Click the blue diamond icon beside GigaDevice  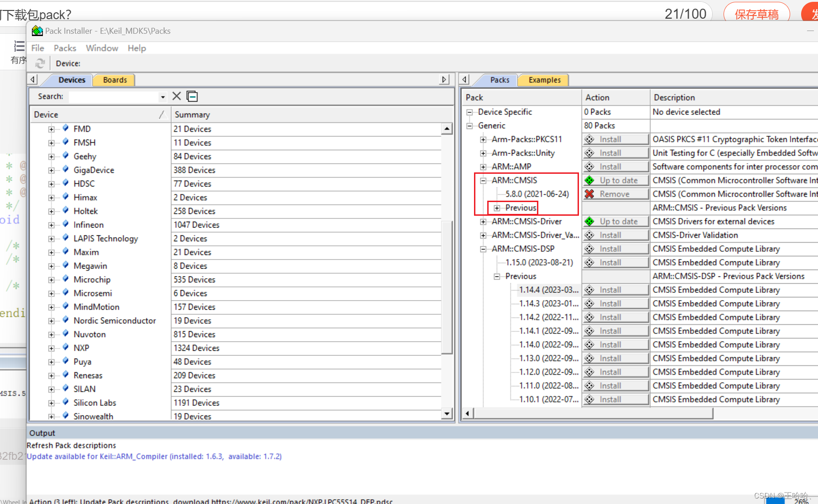coord(66,169)
